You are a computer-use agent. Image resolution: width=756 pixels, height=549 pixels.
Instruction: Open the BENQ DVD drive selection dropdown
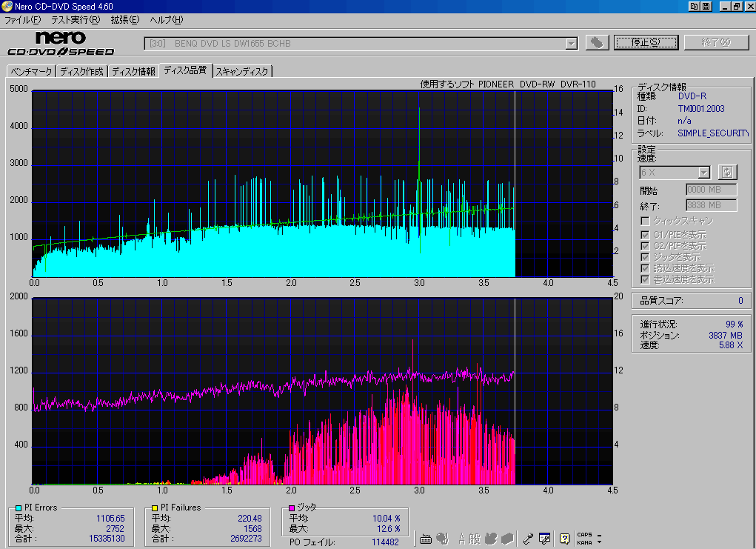(x=571, y=44)
